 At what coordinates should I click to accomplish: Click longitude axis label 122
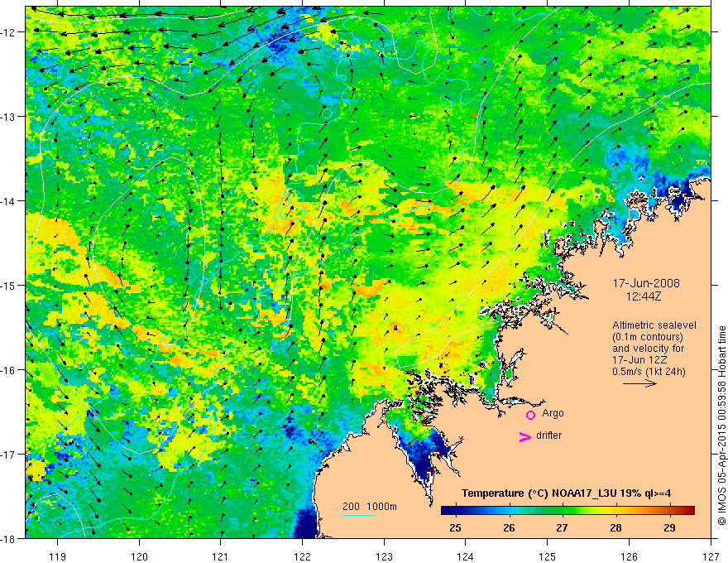tap(302, 556)
